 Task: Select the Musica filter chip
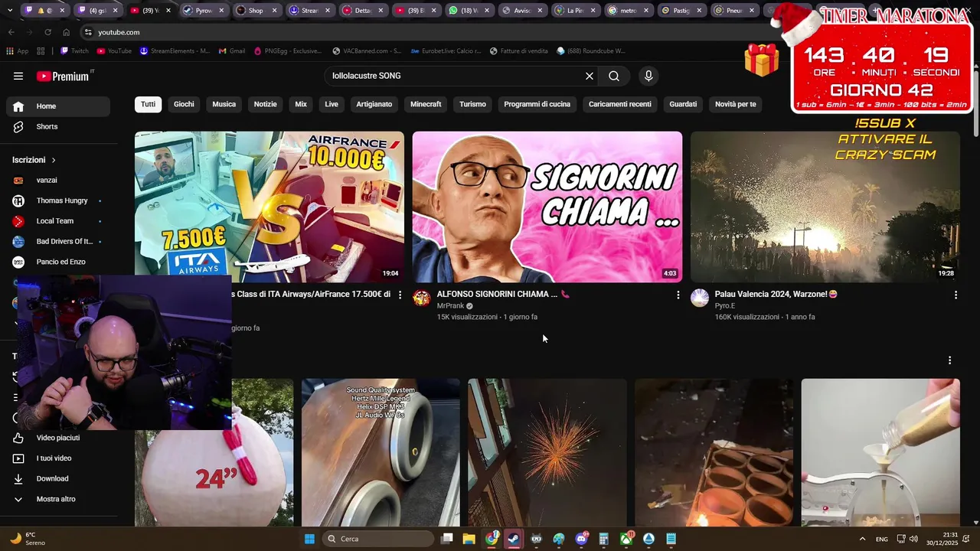224,104
